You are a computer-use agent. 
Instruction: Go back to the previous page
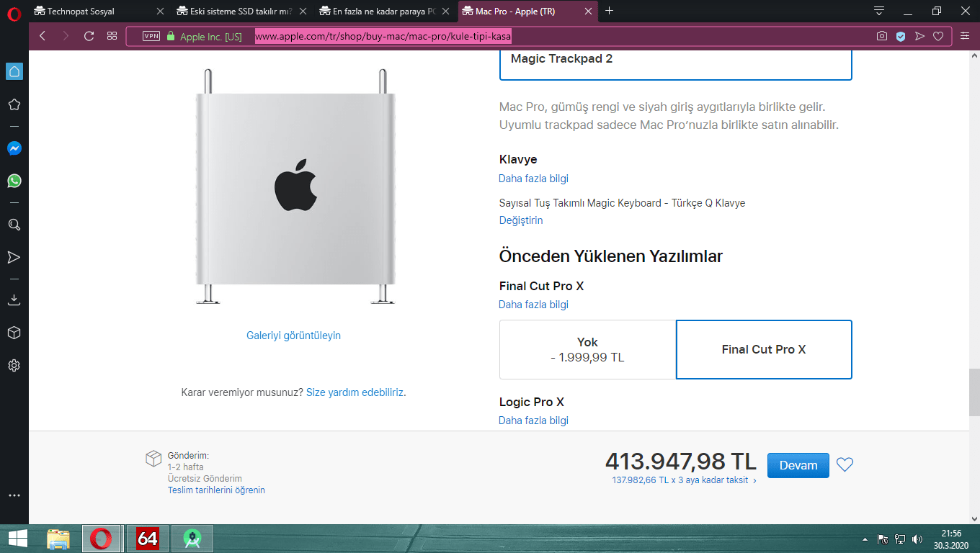[x=43, y=36]
